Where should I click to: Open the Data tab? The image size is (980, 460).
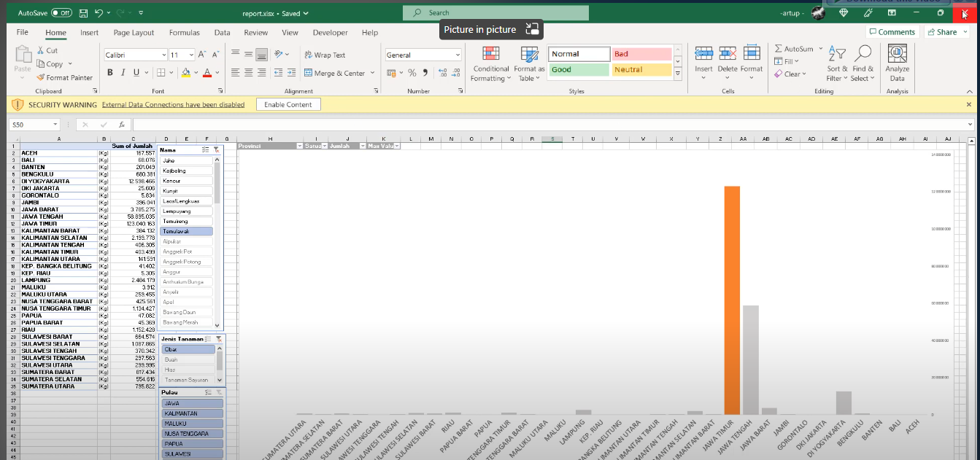point(223,33)
